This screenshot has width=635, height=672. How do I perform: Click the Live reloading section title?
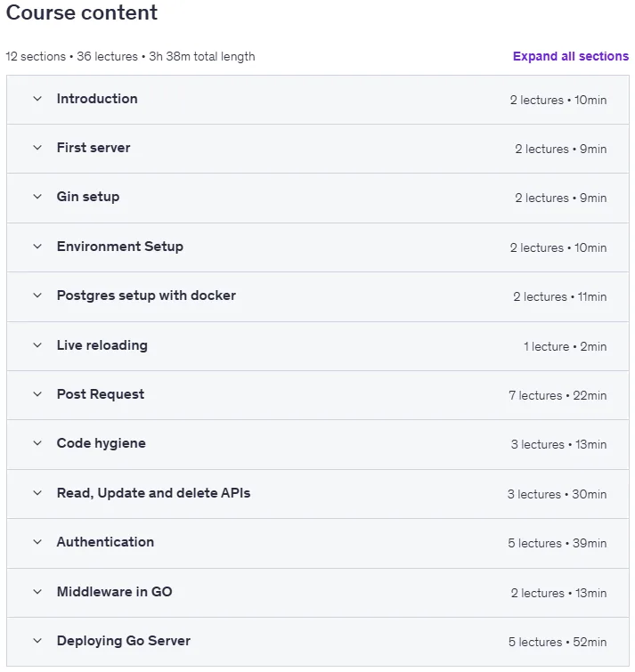(x=102, y=345)
